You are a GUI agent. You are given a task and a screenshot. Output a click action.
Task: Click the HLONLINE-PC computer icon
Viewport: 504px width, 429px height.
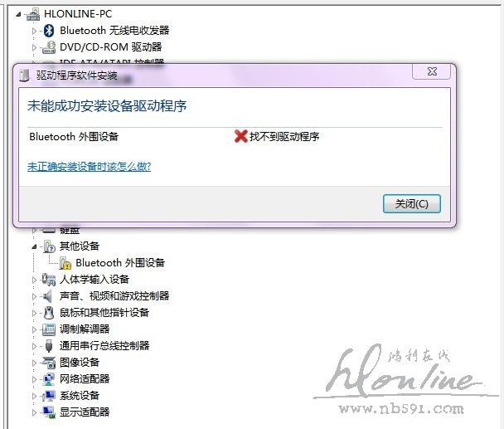tap(33, 14)
